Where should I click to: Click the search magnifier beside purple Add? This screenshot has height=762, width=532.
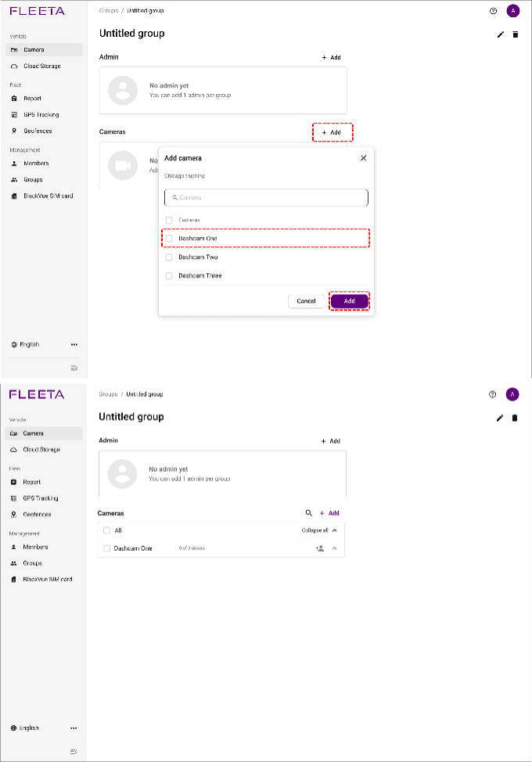pyautogui.click(x=309, y=513)
